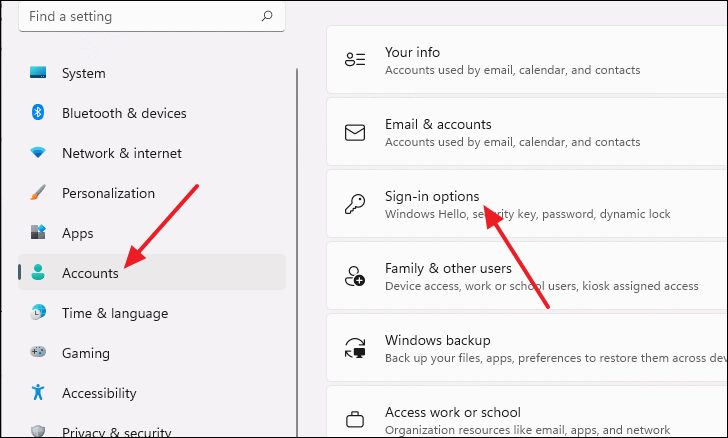Image resolution: width=728 pixels, height=438 pixels.
Task: Open Family & other users page
Action: point(527,276)
